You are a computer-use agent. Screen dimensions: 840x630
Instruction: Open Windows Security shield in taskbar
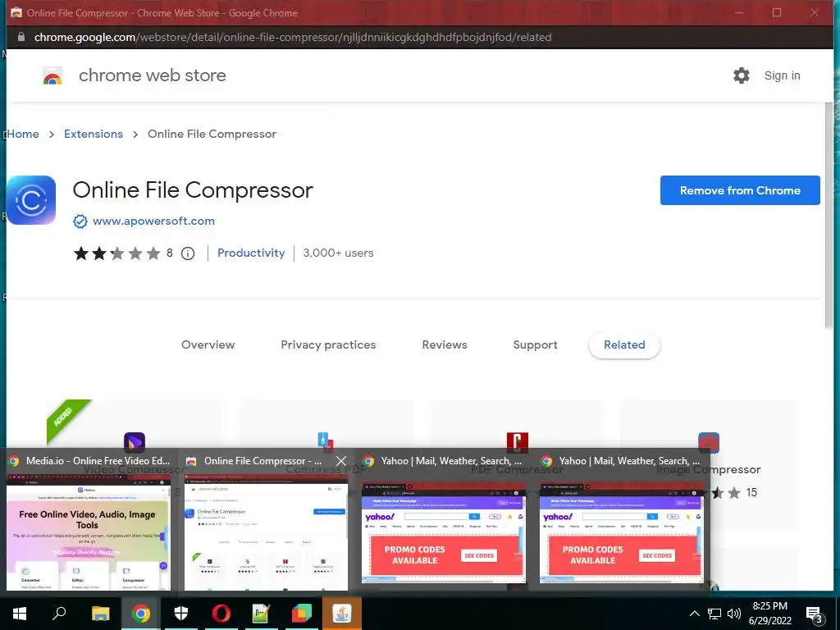(x=181, y=614)
